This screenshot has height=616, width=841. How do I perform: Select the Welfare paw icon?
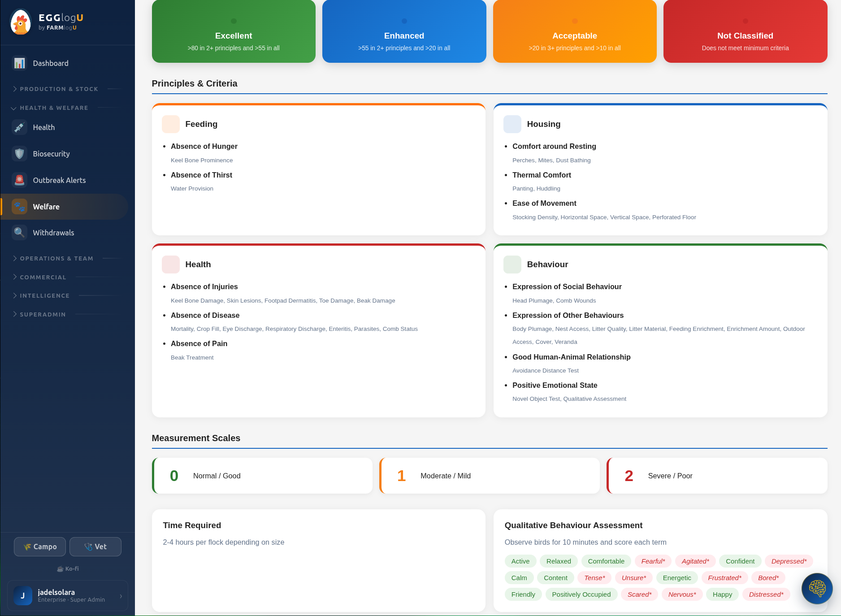[x=19, y=207]
